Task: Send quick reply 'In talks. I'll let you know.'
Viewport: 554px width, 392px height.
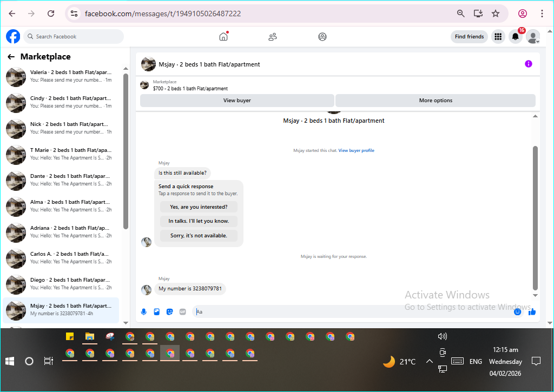Action: 199,221
